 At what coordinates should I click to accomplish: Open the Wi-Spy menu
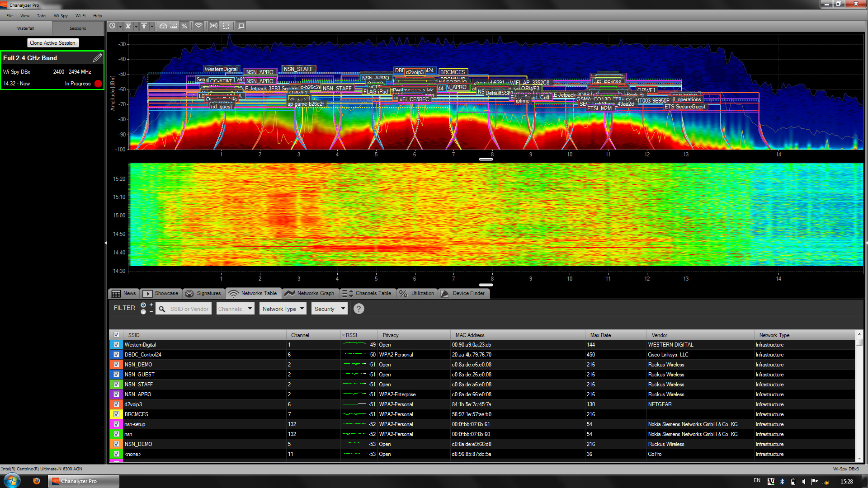[x=61, y=15]
